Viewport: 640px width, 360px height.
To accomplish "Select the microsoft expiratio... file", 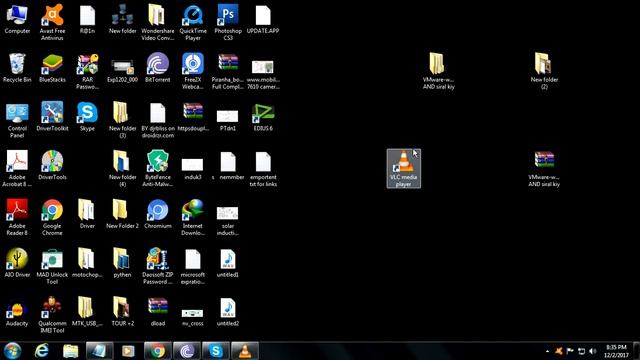I will [x=193, y=266].
